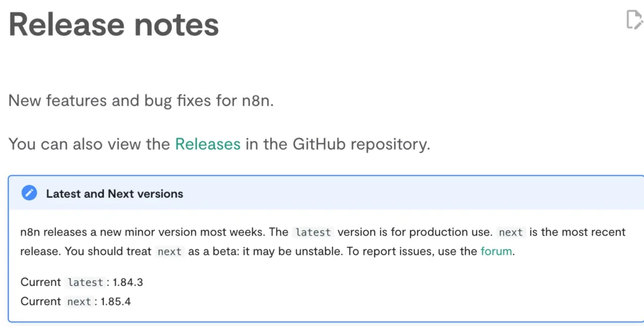Open the Releases link
This screenshot has height=326, width=644.
pyautogui.click(x=208, y=144)
